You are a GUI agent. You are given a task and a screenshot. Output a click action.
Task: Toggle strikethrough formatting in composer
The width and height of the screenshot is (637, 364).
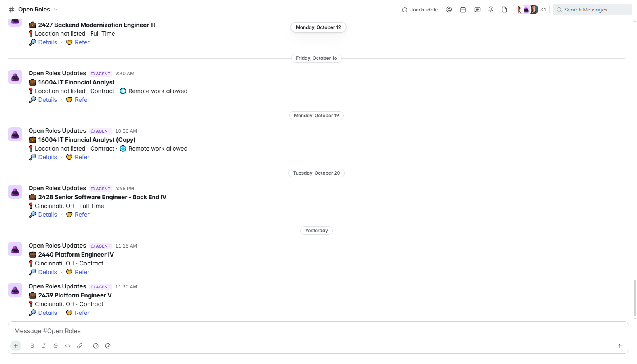[56, 346]
